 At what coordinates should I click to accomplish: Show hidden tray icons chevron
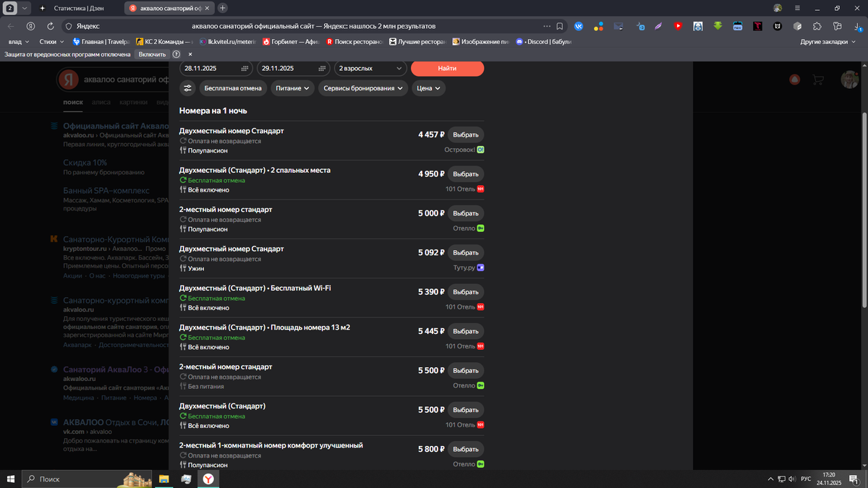pyautogui.click(x=770, y=479)
